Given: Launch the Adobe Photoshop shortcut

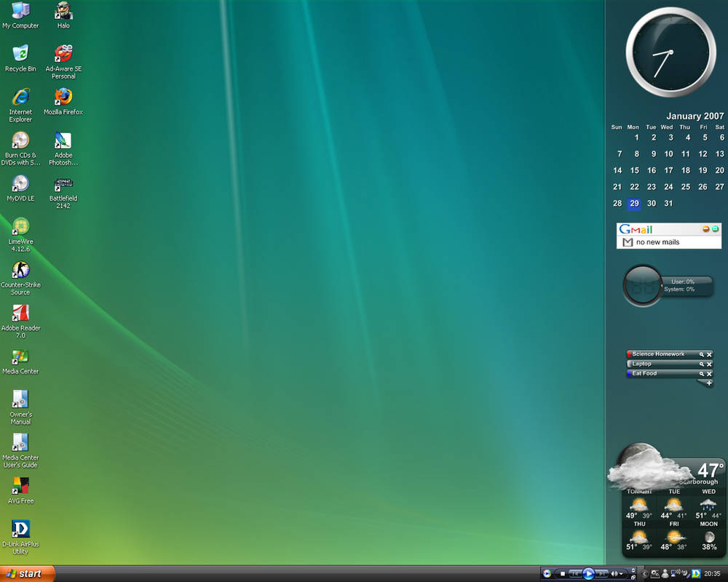Looking at the screenshot, I should click(63, 148).
